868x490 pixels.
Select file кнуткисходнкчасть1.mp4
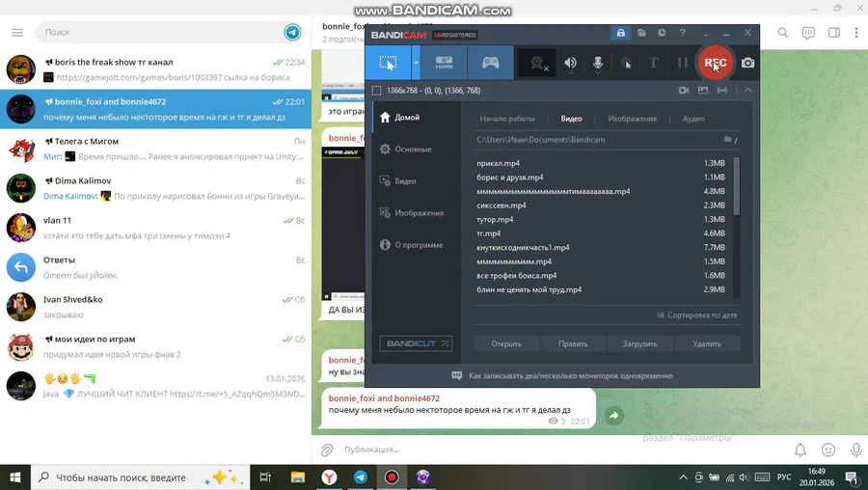coord(601,248)
